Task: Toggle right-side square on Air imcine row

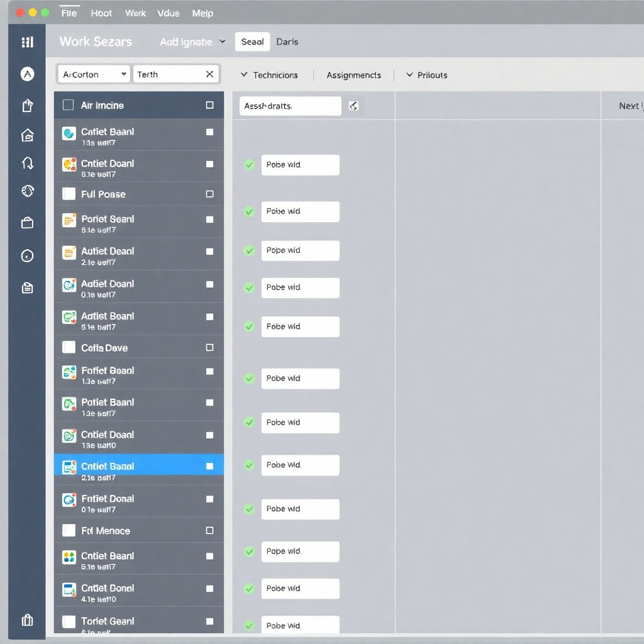Action: coord(209,105)
